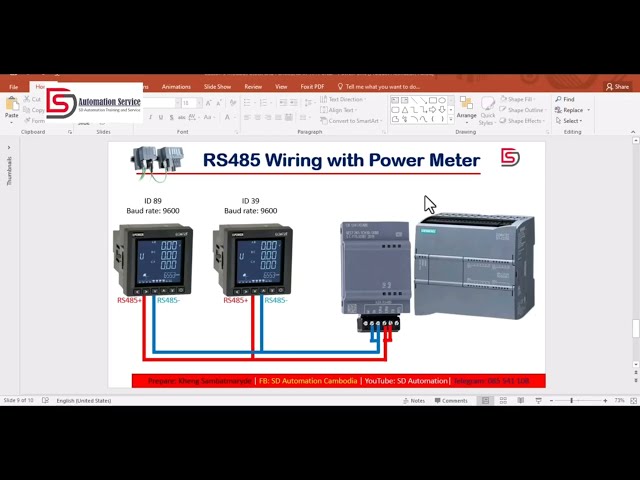Open the Arrange dropdown
This screenshot has height=480, width=640.
coord(466,109)
